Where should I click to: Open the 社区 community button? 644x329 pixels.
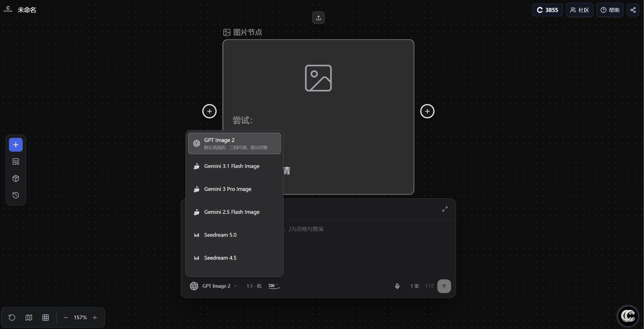[x=580, y=10]
